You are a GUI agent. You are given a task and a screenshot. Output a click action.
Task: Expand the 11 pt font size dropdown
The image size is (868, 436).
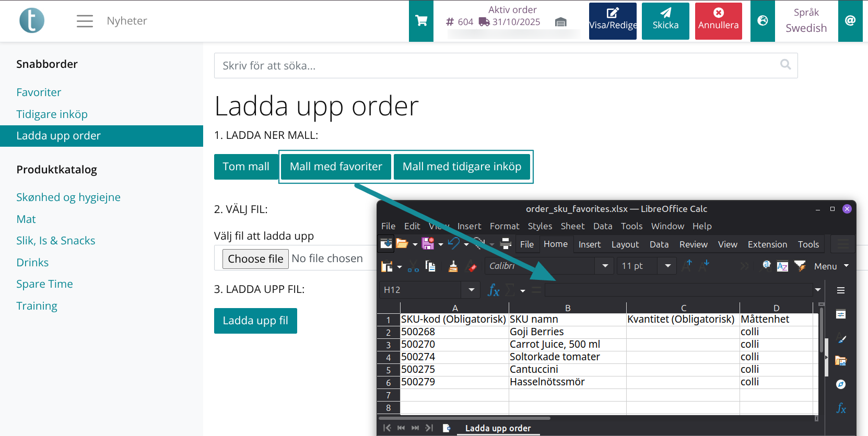point(668,266)
